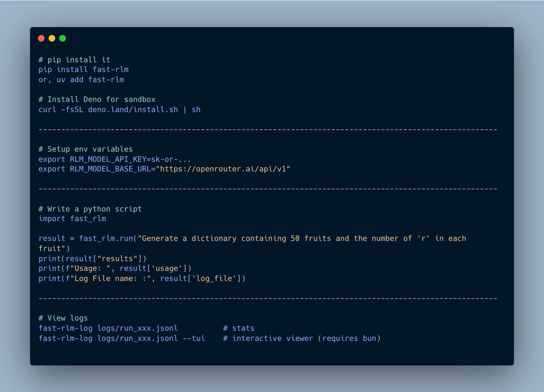Click the red close window dot
This screenshot has height=392, width=544.
coord(41,38)
